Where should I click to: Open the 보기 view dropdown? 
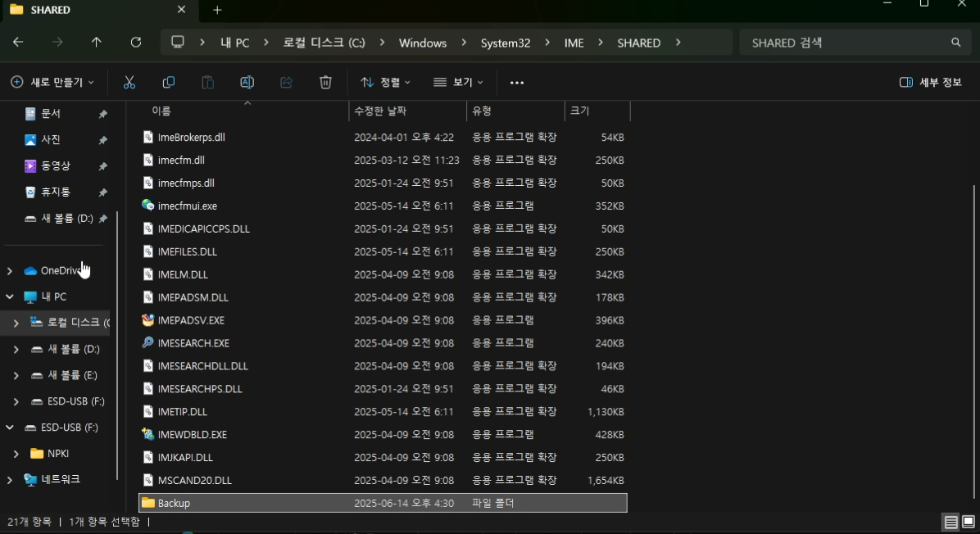tap(459, 83)
